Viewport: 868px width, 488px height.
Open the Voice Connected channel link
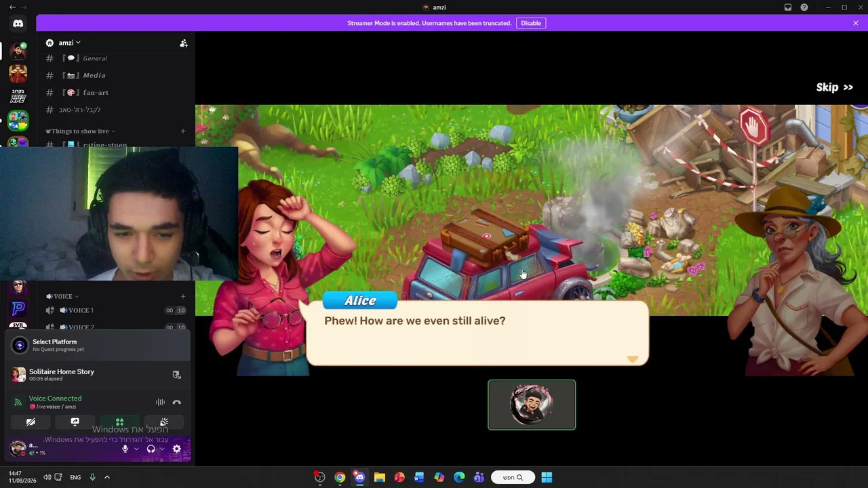pyautogui.click(x=55, y=399)
